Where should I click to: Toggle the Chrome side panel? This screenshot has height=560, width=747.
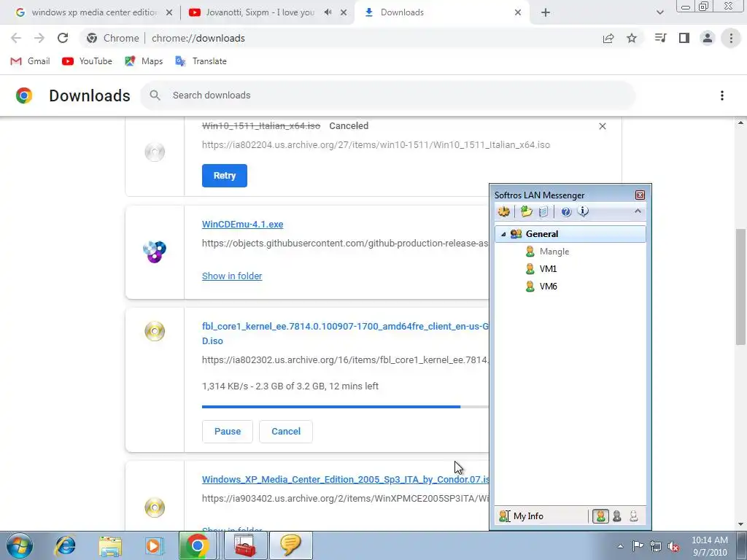click(684, 38)
